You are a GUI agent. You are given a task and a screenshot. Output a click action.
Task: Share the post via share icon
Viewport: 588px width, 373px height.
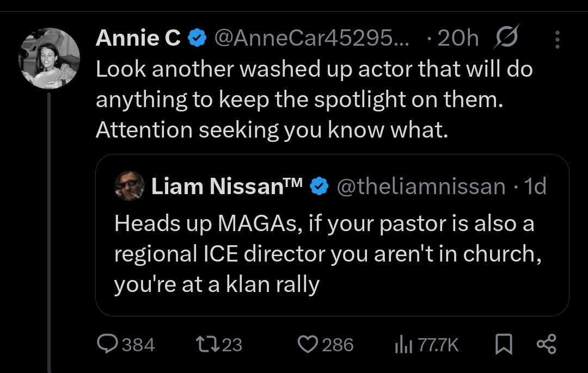point(546,344)
